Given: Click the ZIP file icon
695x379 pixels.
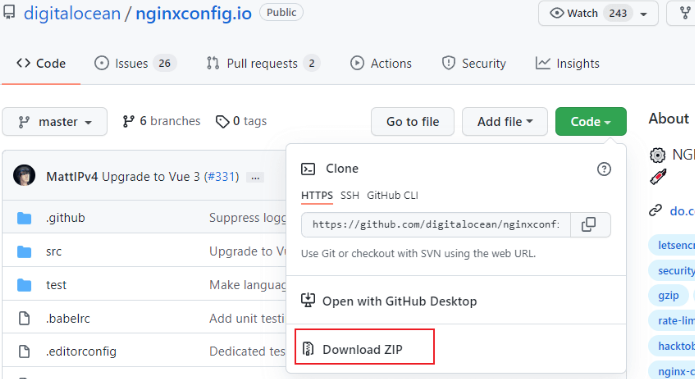Looking at the screenshot, I should click(308, 349).
